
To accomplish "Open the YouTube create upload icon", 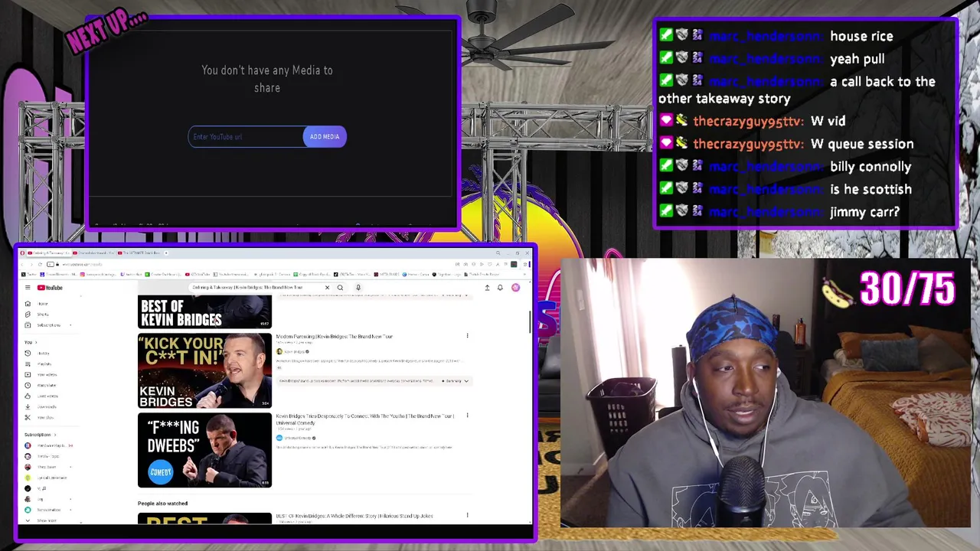I will (487, 288).
